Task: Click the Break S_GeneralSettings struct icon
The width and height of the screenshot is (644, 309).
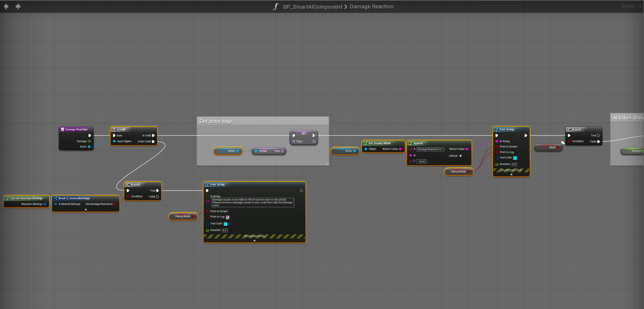Action: click(x=56, y=198)
